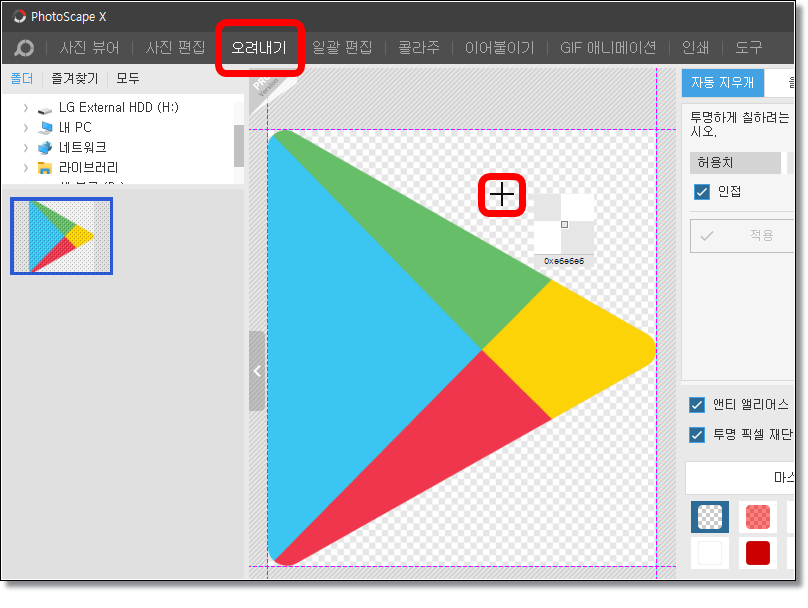The image size is (808, 608).
Task: Click the LG External HDD drive icon
Action: coord(45,110)
